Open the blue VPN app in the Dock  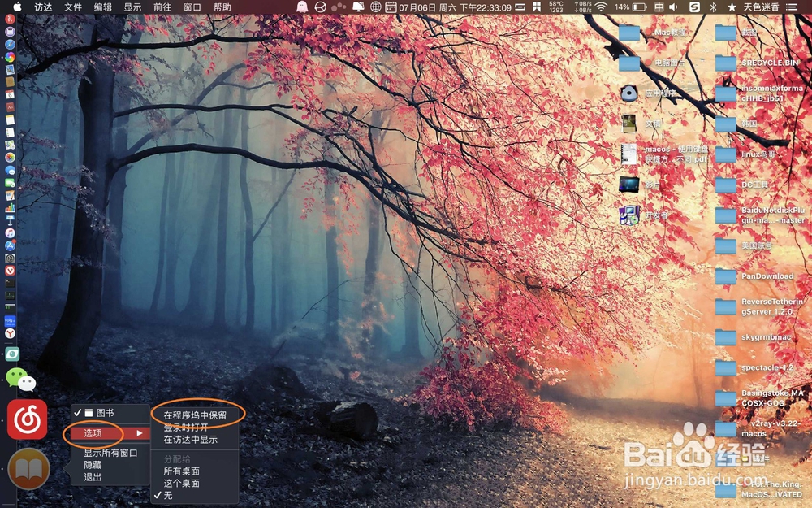coord(10,321)
